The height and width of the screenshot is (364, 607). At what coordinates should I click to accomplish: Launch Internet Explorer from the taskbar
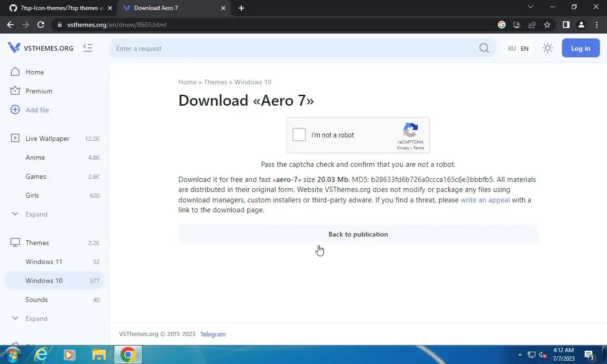click(41, 355)
